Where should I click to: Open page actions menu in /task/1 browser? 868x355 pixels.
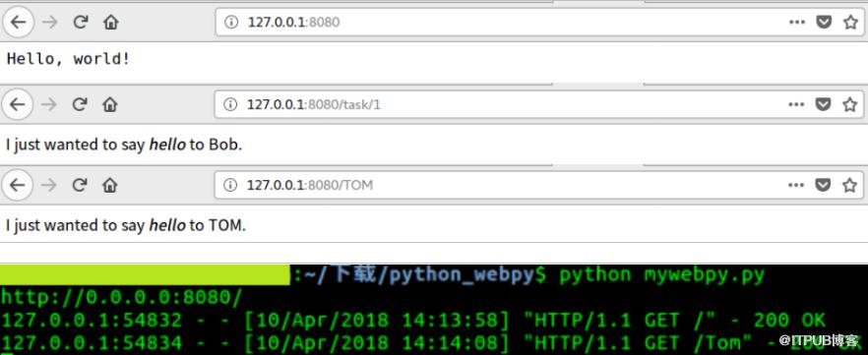point(796,104)
